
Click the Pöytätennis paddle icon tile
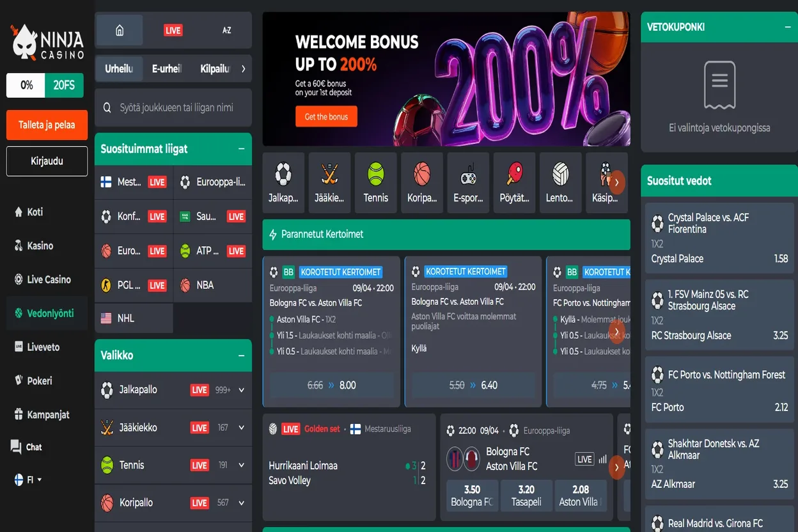514,182
